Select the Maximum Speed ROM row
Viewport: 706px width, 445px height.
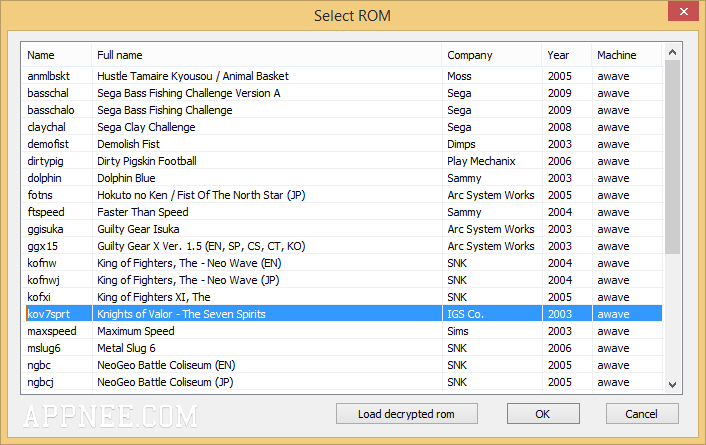[x=344, y=331]
